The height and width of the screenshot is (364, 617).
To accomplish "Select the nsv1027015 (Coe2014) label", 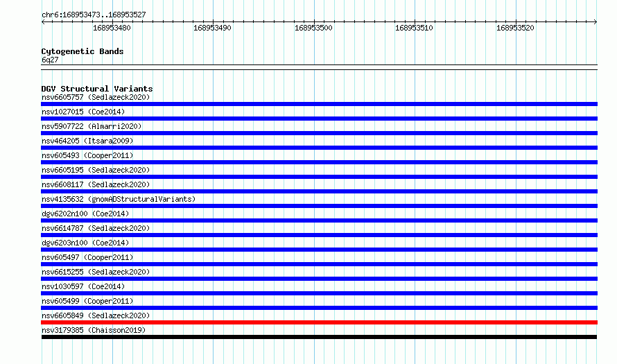I will (83, 112).
